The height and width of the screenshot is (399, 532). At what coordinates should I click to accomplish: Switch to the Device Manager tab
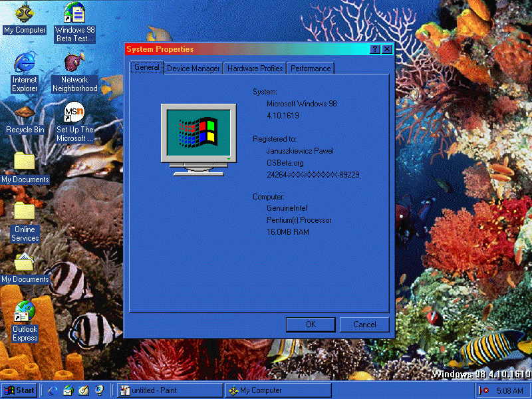(x=194, y=68)
